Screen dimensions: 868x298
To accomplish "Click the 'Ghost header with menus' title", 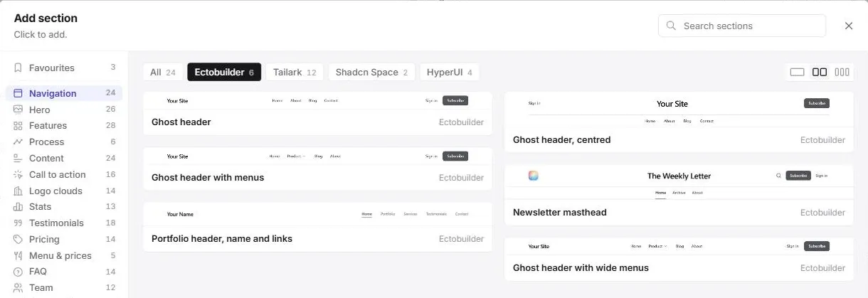I will tap(208, 177).
